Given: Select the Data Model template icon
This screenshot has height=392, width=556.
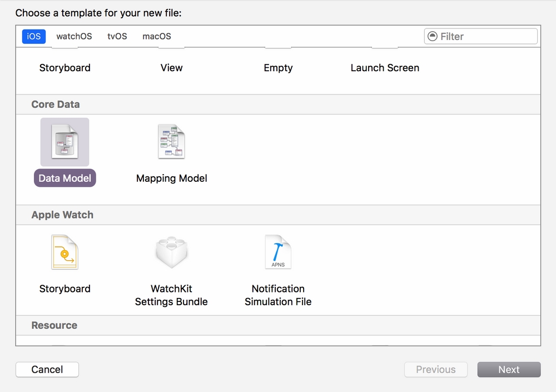Looking at the screenshot, I should [64, 142].
